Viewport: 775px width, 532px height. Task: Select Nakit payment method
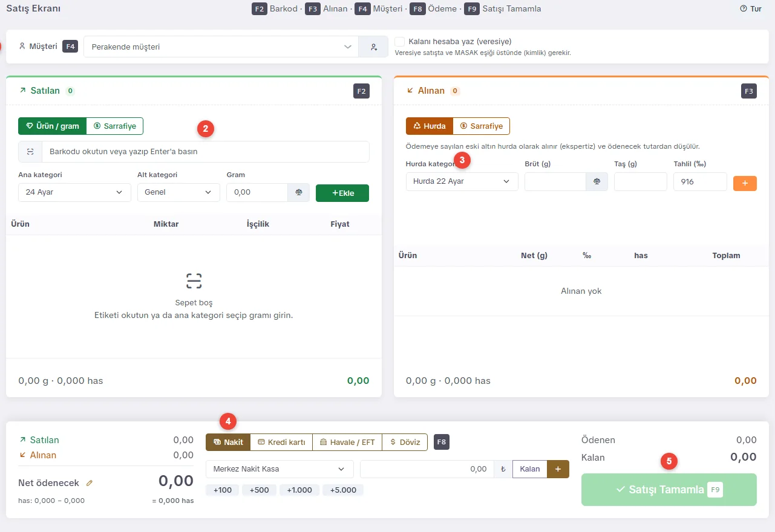pos(228,442)
